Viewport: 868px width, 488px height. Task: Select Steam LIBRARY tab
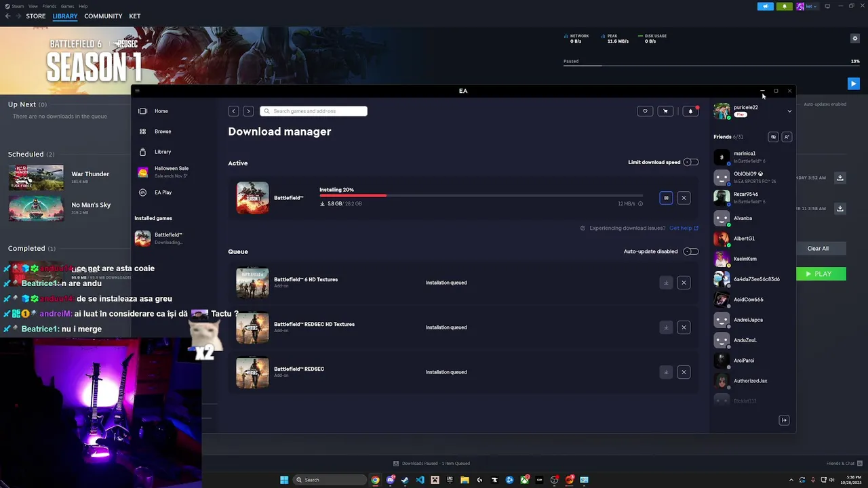[65, 16]
